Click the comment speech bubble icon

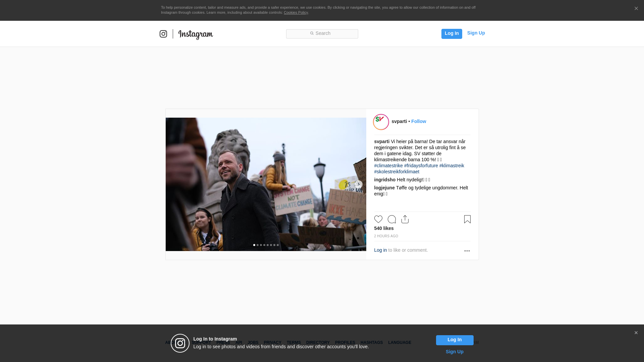point(391,219)
